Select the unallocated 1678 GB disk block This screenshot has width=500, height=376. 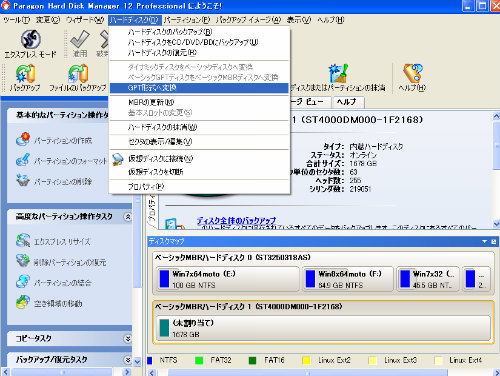point(323,328)
